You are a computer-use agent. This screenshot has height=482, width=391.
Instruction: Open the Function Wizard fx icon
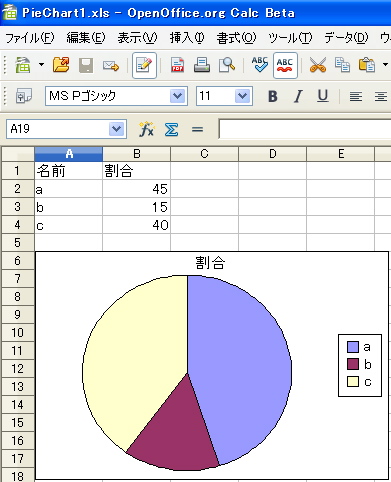pos(146,129)
